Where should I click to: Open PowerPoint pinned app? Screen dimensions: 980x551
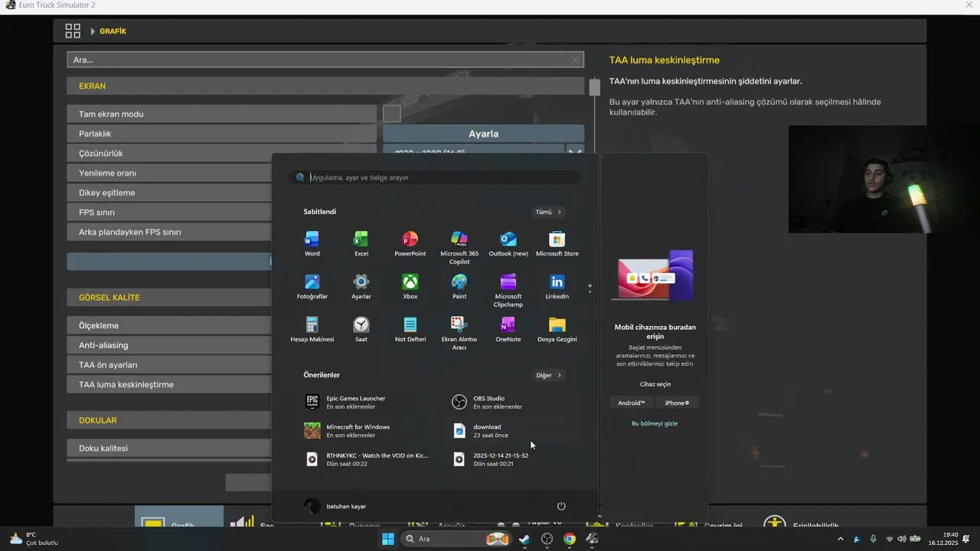point(410,243)
